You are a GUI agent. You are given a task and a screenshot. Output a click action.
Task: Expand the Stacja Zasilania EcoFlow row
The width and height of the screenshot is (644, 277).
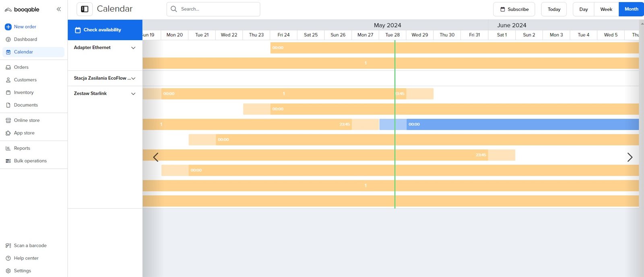[133, 79]
